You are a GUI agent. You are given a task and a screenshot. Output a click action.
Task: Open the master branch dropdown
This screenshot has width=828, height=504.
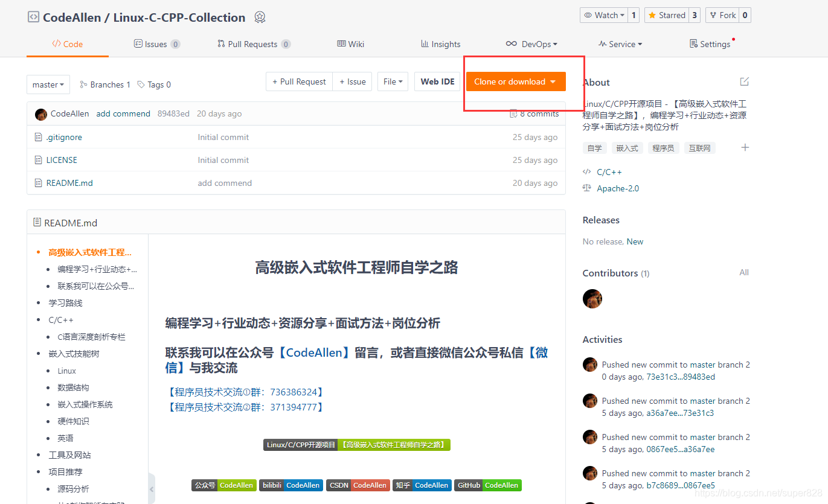(48, 85)
